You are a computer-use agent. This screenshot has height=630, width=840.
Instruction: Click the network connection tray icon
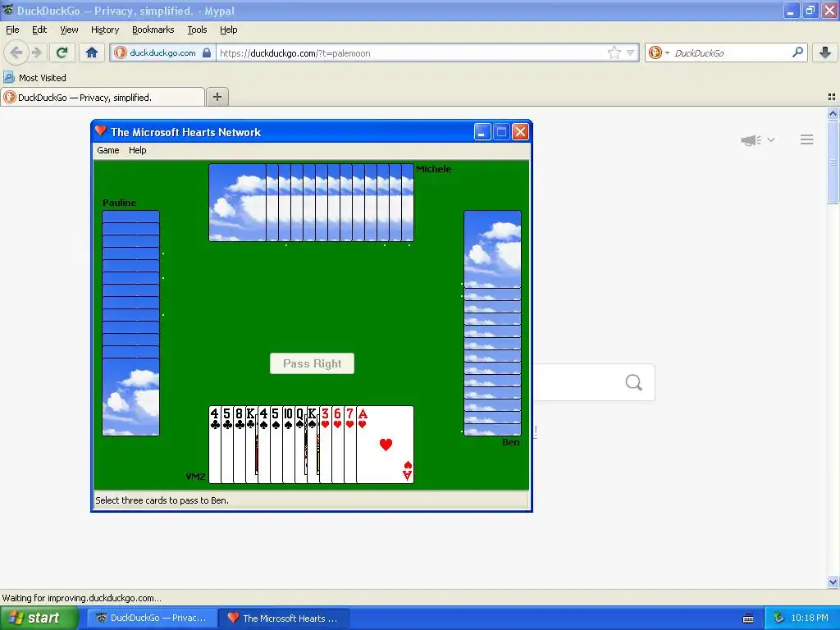click(x=779, y=619)
